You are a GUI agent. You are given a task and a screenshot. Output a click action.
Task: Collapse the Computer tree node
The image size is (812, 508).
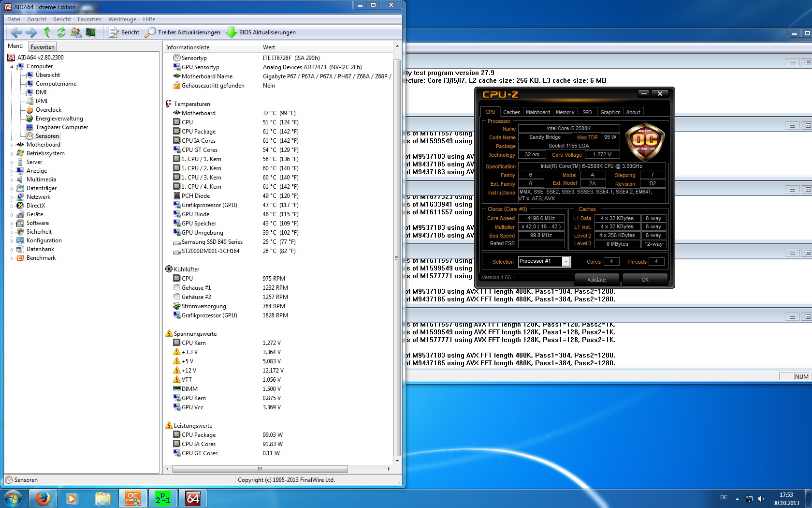(12, 67)
